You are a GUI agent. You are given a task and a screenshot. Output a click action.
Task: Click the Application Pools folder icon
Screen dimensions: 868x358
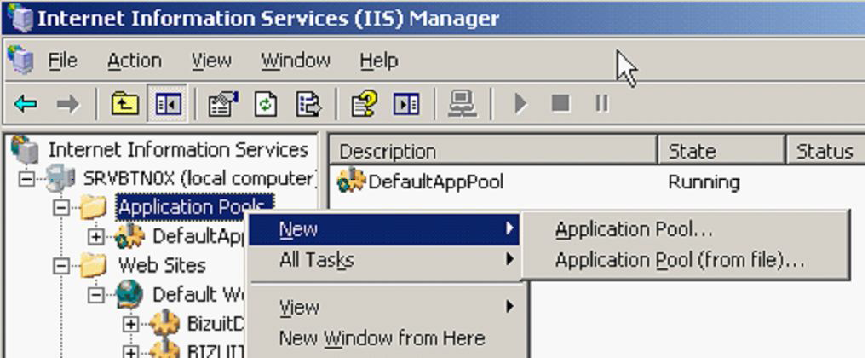94,207
